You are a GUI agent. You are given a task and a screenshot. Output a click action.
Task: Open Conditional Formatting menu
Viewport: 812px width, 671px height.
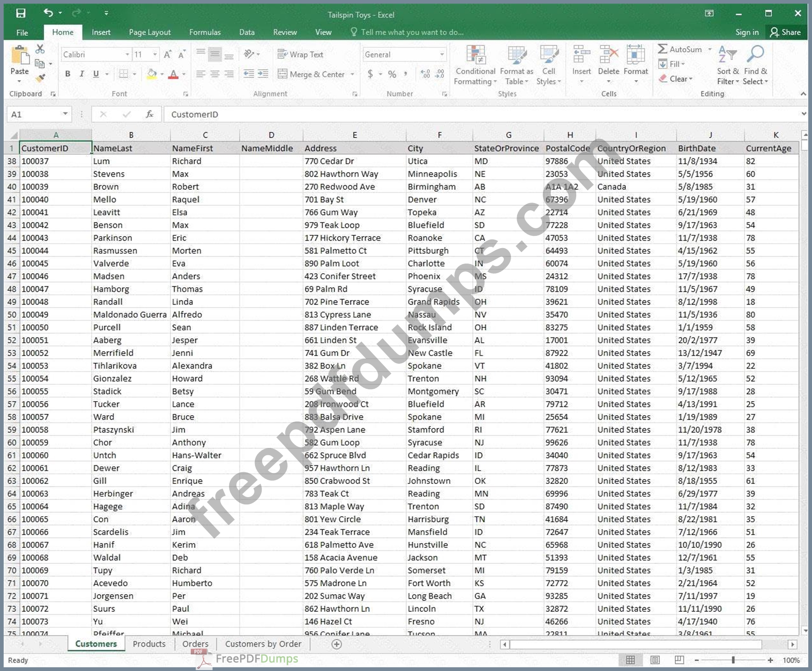pos(476,66)
